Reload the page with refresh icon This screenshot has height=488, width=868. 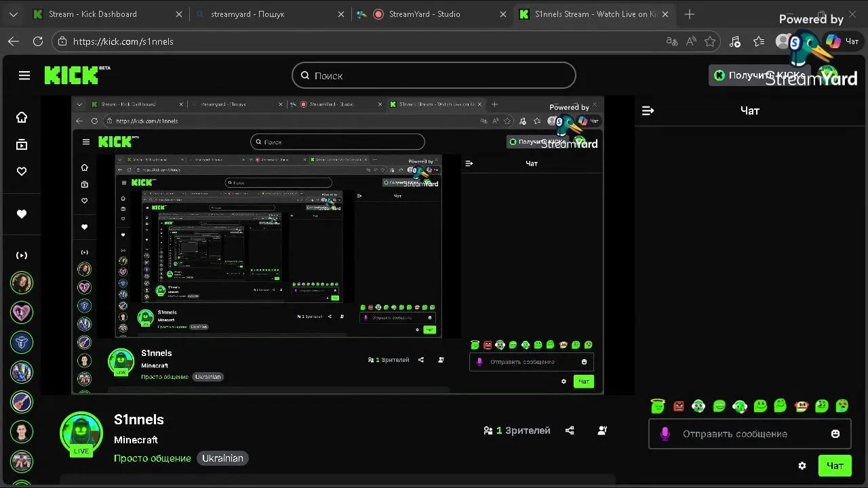click(x=38, y=41)
